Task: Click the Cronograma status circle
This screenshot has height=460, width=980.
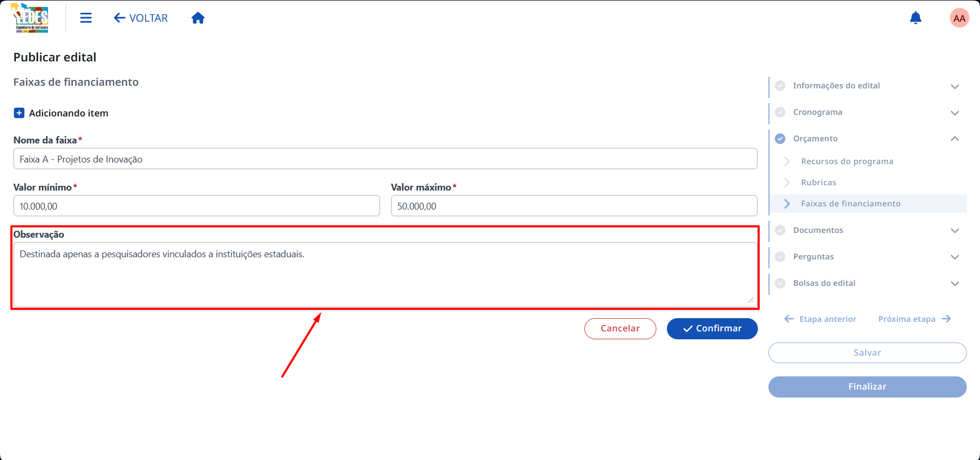Action: (780, 112)
